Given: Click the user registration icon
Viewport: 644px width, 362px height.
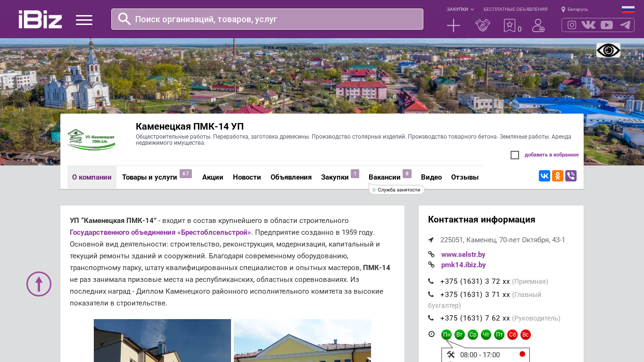Looking at the screenshot, I should 538,25.
